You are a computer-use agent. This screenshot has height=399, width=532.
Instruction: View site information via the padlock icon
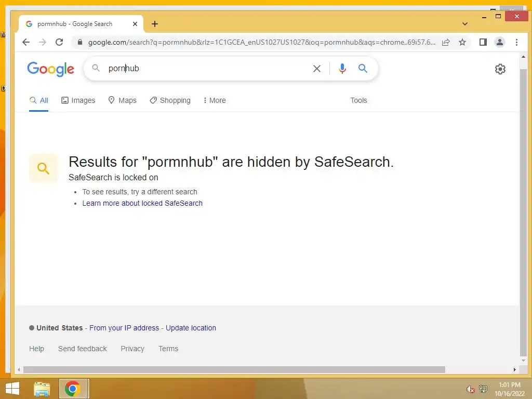point(80,42)
